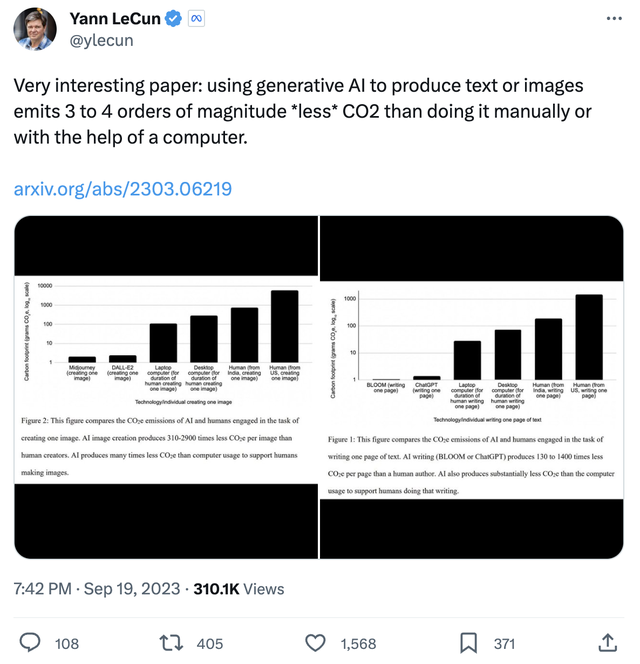Click the share upload icon
This screenshot has width=640, height=664.
[x=607, y=642]
